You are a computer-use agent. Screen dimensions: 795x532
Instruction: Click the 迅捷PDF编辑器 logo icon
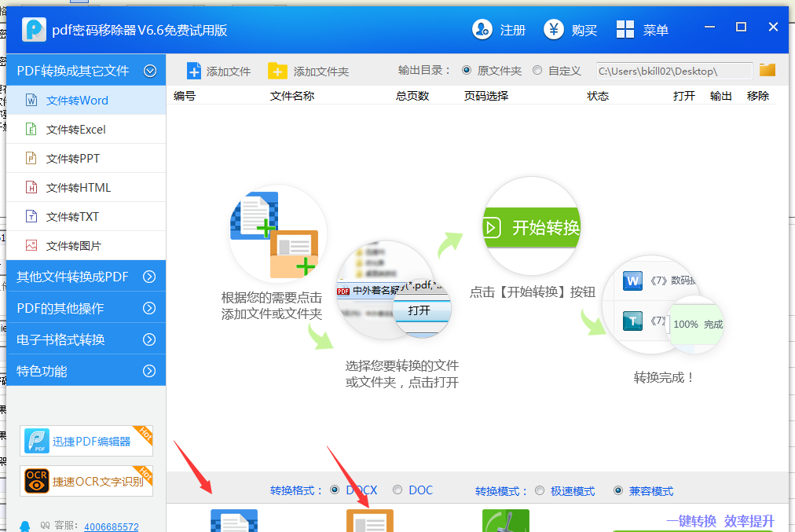click(x=37, y=441)
